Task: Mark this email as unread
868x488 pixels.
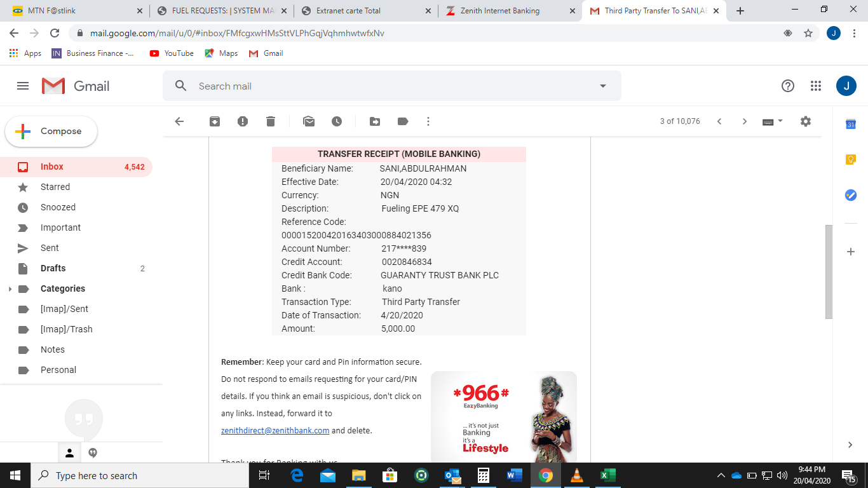Action: (x=309, y=121)
